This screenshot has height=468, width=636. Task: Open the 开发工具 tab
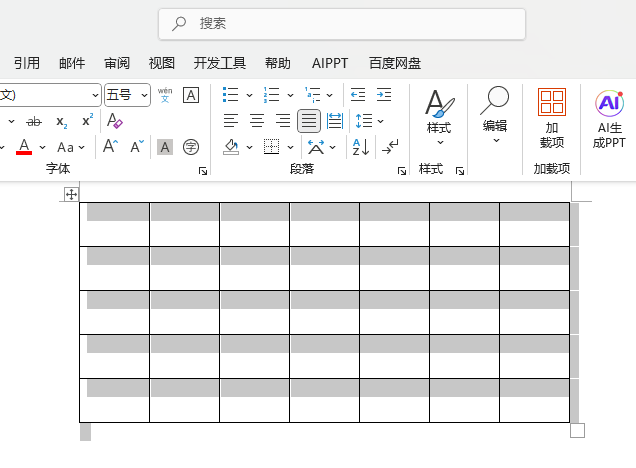pyautogui.click(x=220, y=63)
